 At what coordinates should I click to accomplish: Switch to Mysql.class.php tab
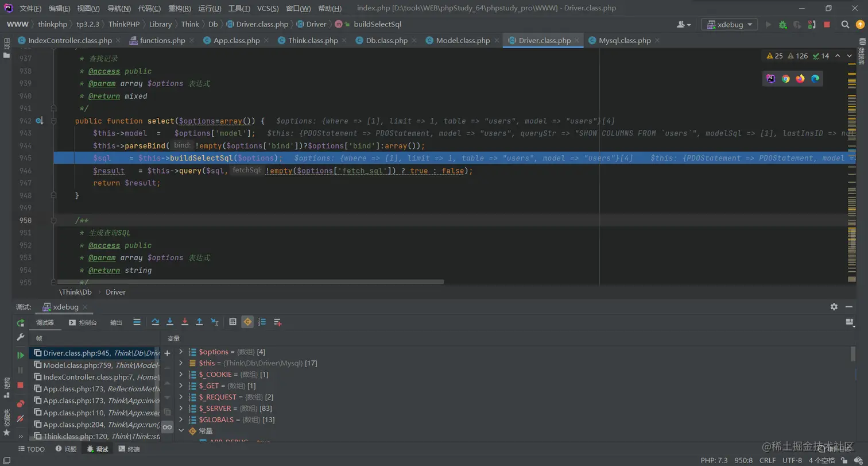(x=625, y=40)
